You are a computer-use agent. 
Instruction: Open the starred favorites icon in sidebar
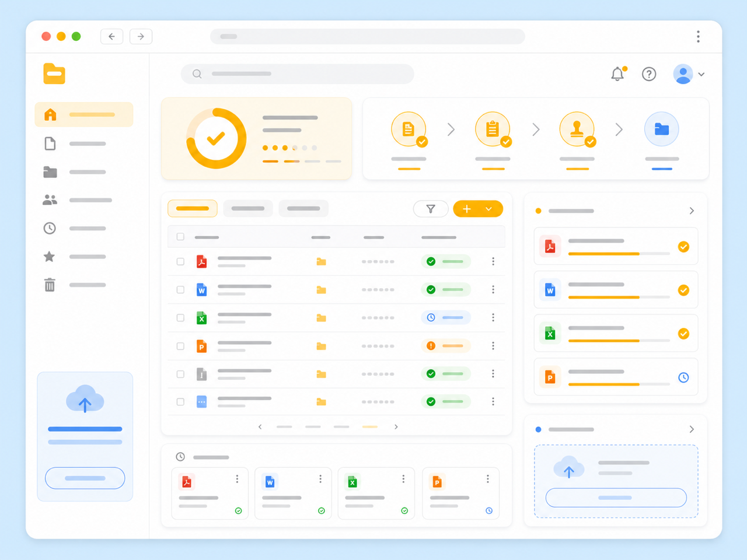(x=50, y=257)
